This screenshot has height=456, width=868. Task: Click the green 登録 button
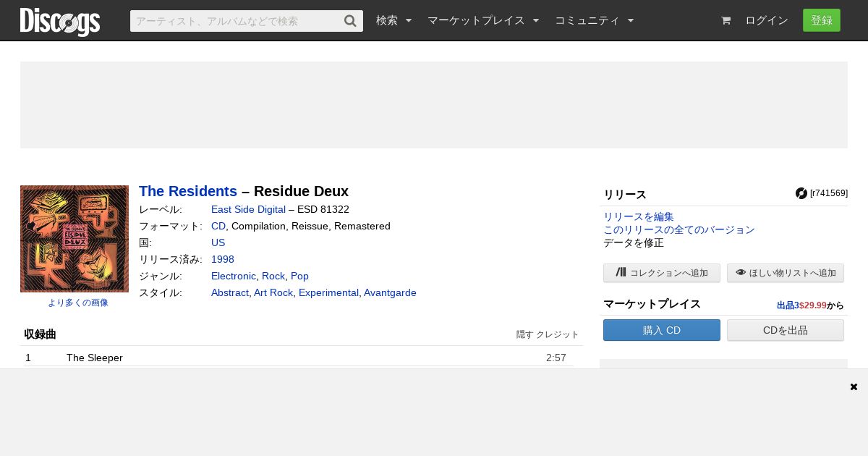(822, 20)
